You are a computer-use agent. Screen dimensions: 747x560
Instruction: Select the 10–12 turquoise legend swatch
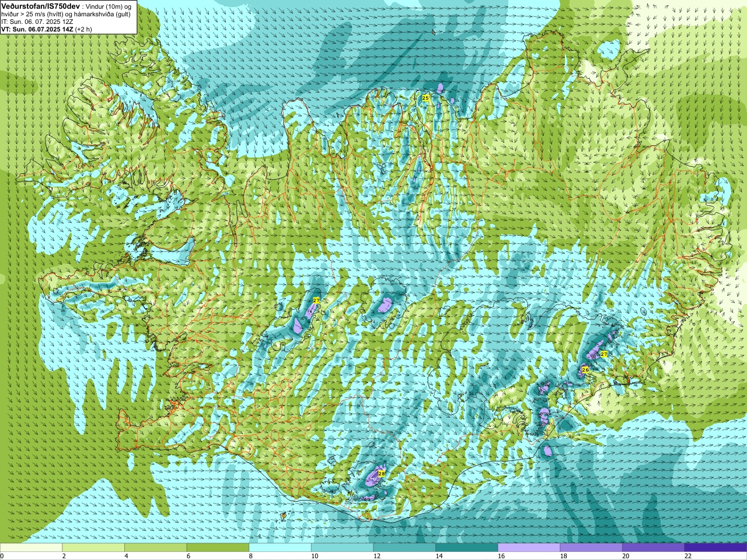[x=342, y=548]
